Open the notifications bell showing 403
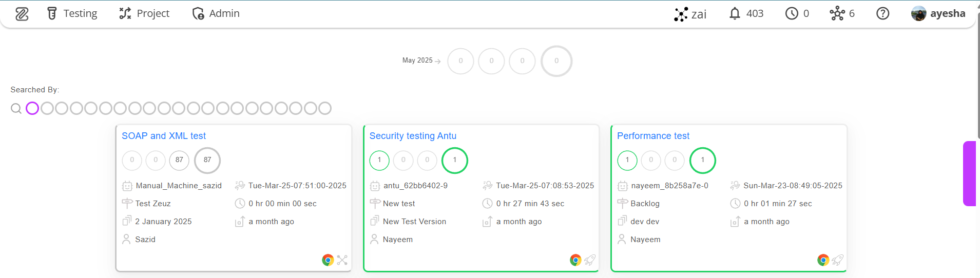980x278 pixels. pyautogui.click(x=746, y=13)
